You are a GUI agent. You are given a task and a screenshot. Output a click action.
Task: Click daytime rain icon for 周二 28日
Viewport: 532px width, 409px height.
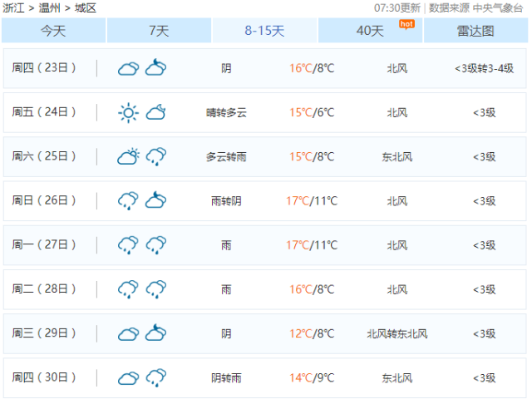pos(128,289)
